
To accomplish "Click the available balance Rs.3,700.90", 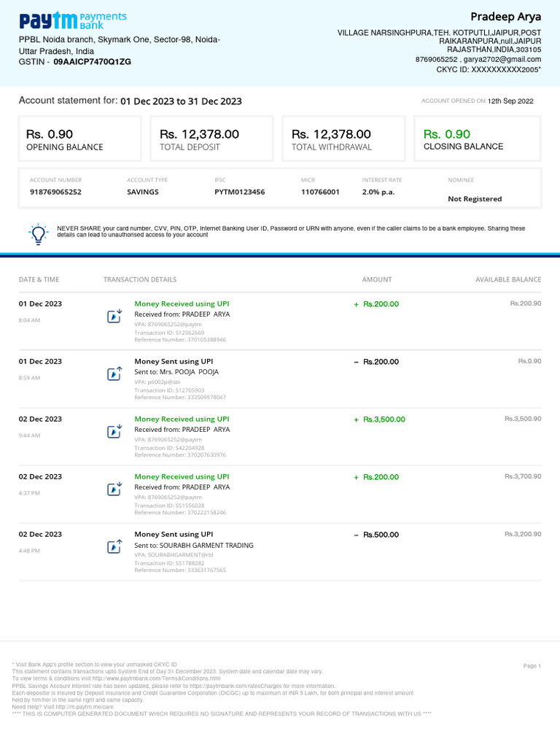I will click(523, 476).
